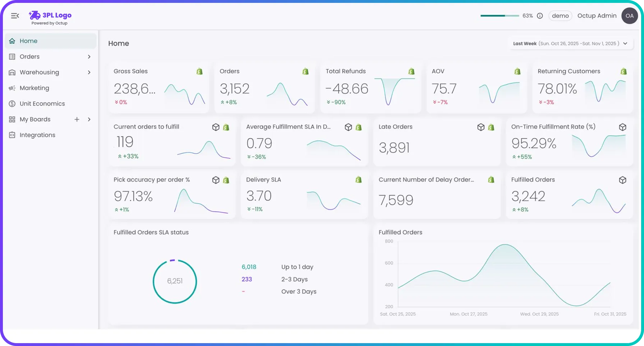Image resolution: width=644 pixels, height=346 pixels.
Task: Click the 3PL Logo truck icon
Action: coord(34,15)
